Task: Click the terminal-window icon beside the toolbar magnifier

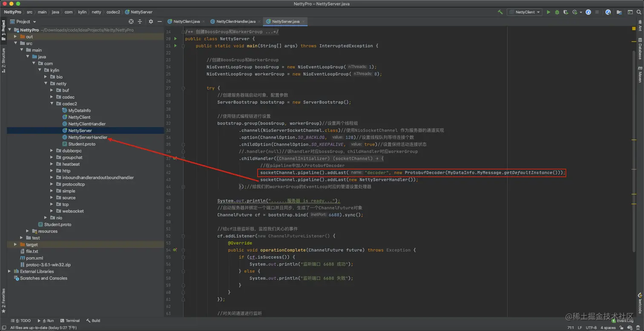Action: [630, 12]
